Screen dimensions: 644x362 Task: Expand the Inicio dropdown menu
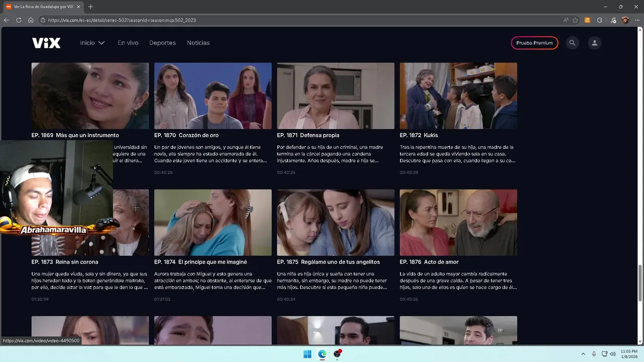[92, 43]
